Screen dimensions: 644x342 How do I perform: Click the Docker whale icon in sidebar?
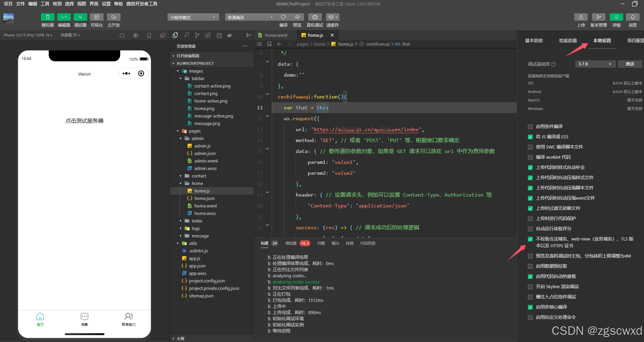tap(230, 35)
